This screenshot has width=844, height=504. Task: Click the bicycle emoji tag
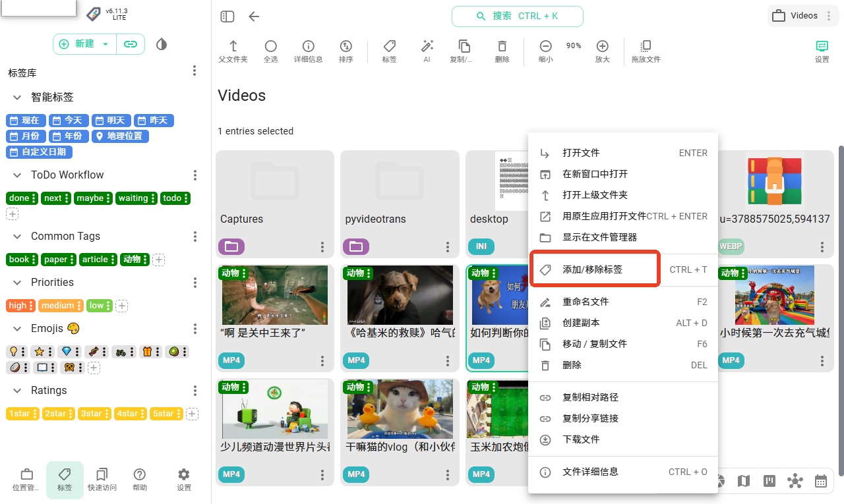(x=123, y=352)
